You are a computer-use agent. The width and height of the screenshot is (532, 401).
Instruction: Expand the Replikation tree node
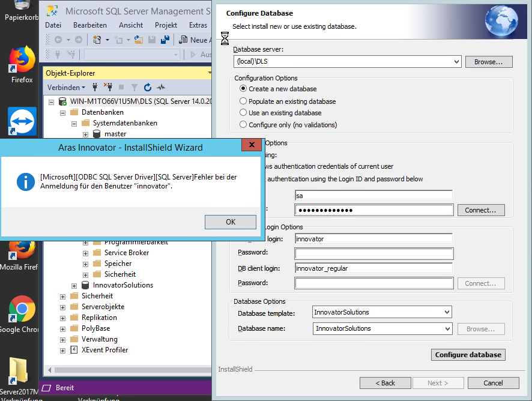(63, 318)
